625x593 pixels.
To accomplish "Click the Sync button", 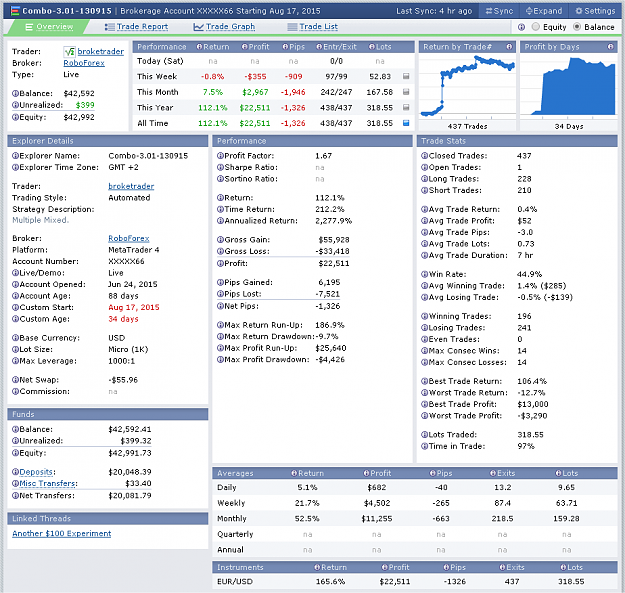I will pos(499,11).
